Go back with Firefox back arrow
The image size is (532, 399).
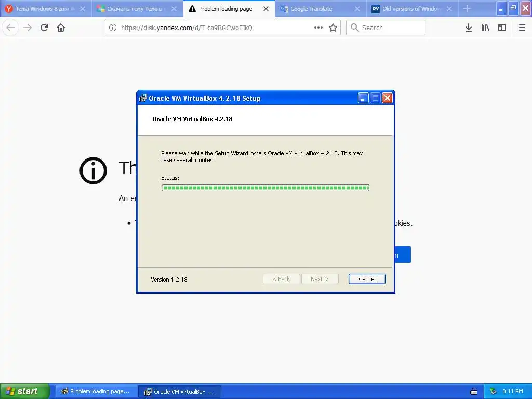10,28
